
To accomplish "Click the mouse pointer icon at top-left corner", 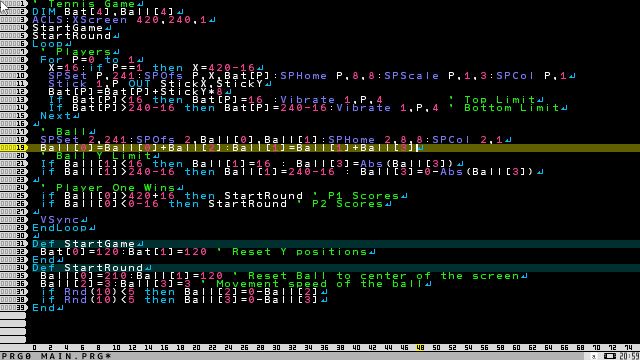I will [x=4, y=7].
